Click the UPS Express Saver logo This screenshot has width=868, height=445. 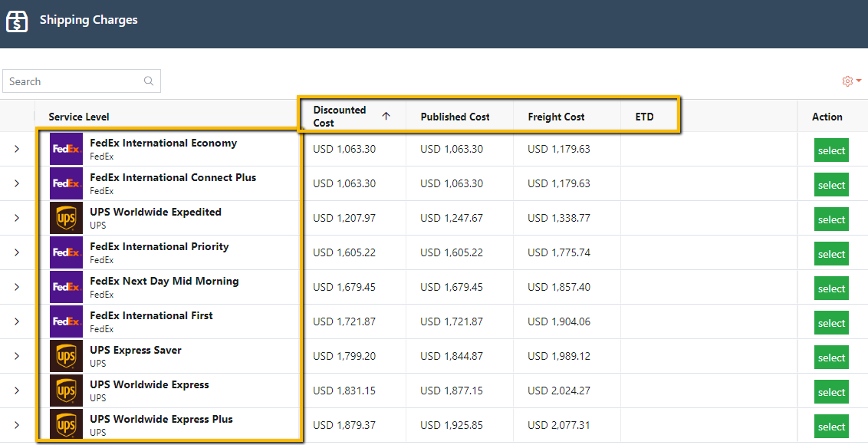(x=67, y=356)
